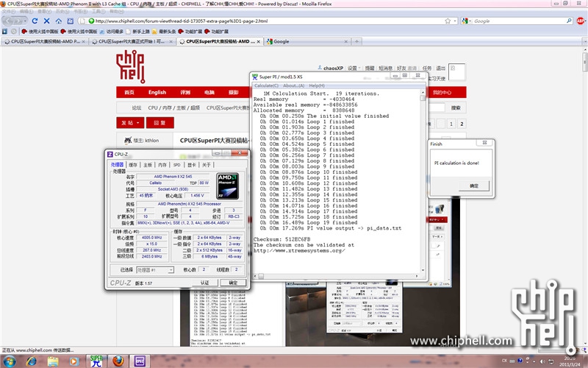The width and height of the screenshot is (588, 368).
Task: Click Super PI horizontal scrollbar thumb
Action: click(x=261, y=277)
